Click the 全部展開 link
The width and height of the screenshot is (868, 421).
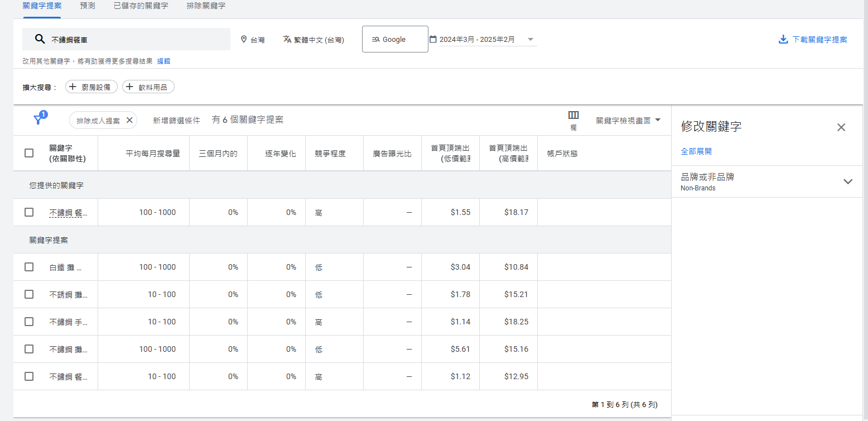[696, 151]
